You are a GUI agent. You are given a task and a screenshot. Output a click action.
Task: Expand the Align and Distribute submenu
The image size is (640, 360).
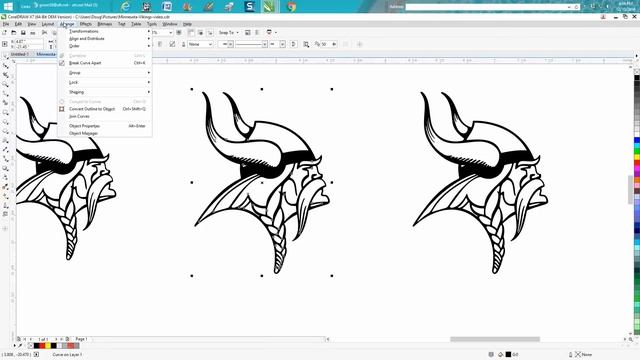tap(105, 39)
